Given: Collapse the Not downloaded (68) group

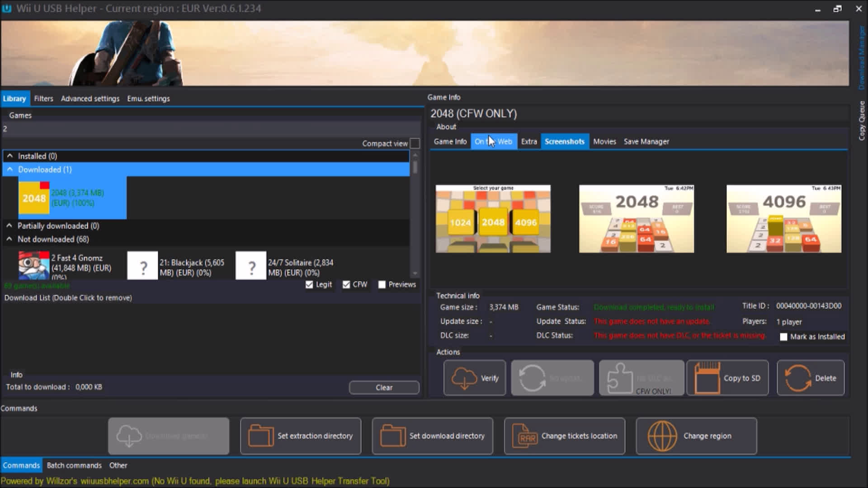Looking at the screenshot, I should coord(9,239).
